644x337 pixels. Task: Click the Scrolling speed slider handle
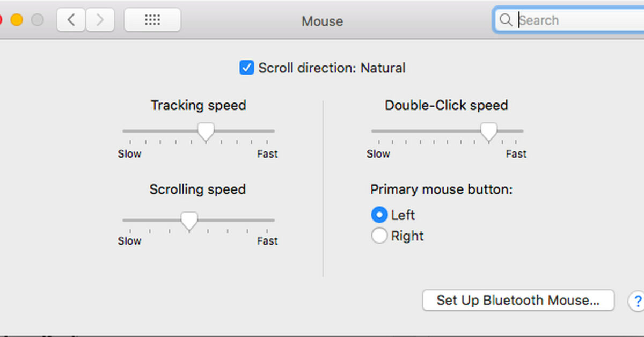click(189, 220)
